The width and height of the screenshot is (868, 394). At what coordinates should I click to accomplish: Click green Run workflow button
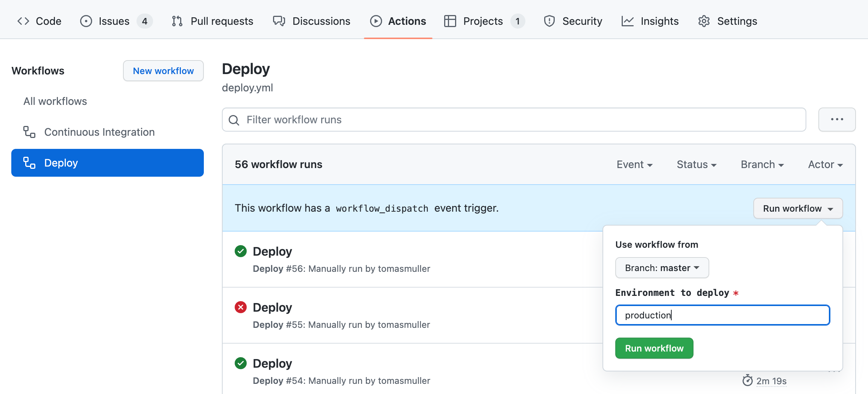654,348
